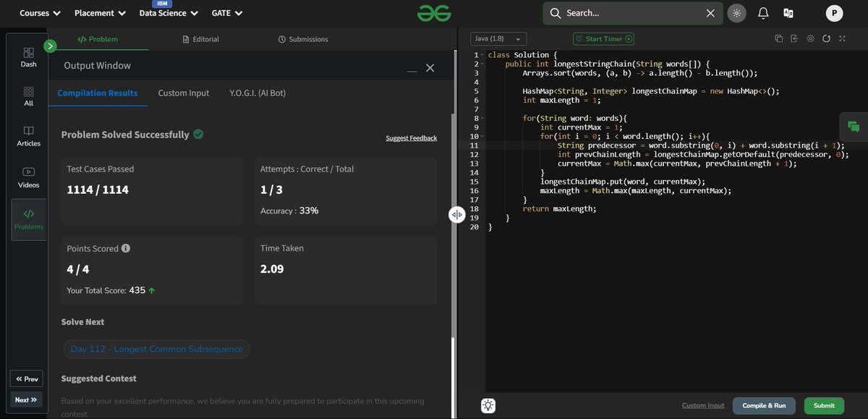Image resolution: width=868 pixels, height=419 pixels.
Task: Open Articles in the left sidebar
Action: pos(28,136)
